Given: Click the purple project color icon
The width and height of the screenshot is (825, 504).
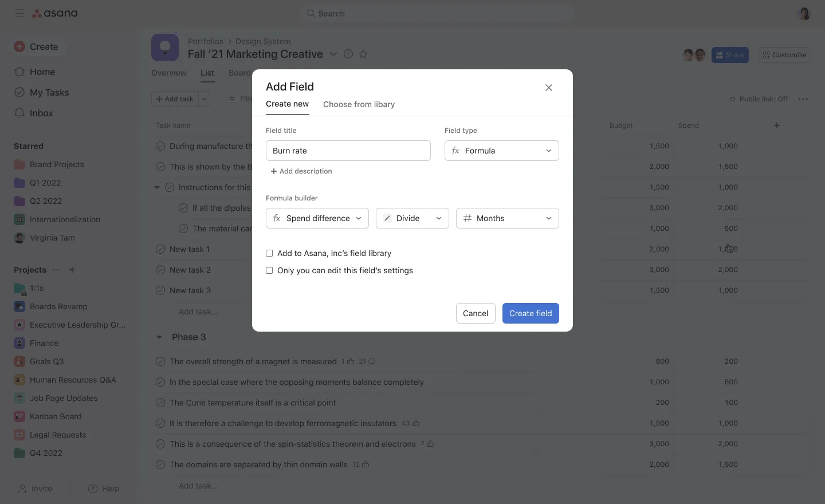Looking at the screenshot, I should click(165, 48).
